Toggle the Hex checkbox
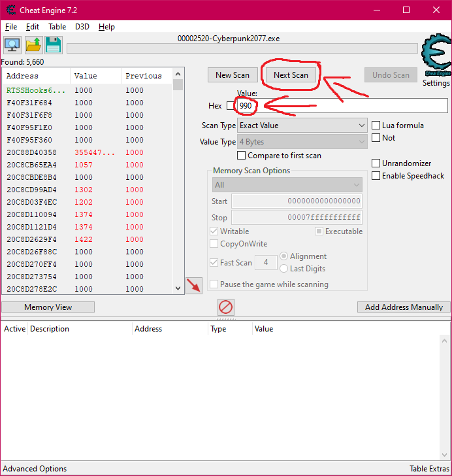This screenshot has height=476, width=452. click(x=231, y=106)
